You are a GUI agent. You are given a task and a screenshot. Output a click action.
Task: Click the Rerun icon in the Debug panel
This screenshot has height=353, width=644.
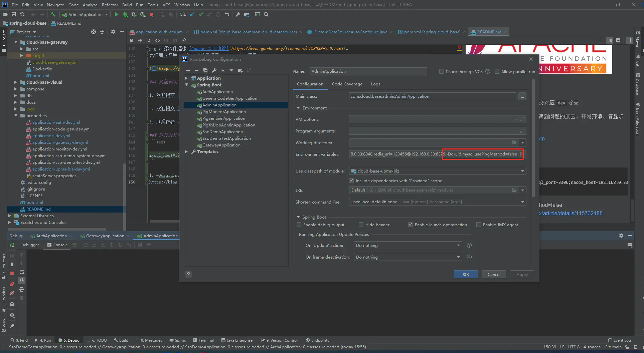coord(12,245)
